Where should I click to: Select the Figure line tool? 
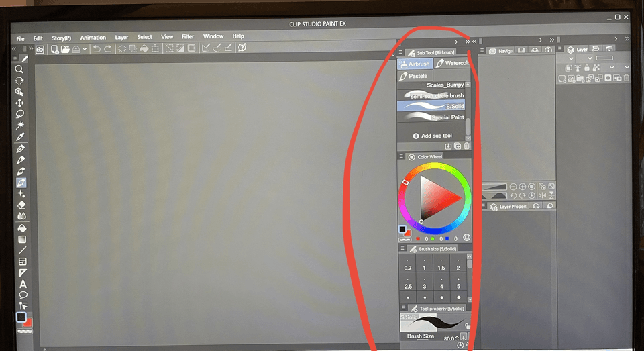pyautogui.click(x=22, y=250)
